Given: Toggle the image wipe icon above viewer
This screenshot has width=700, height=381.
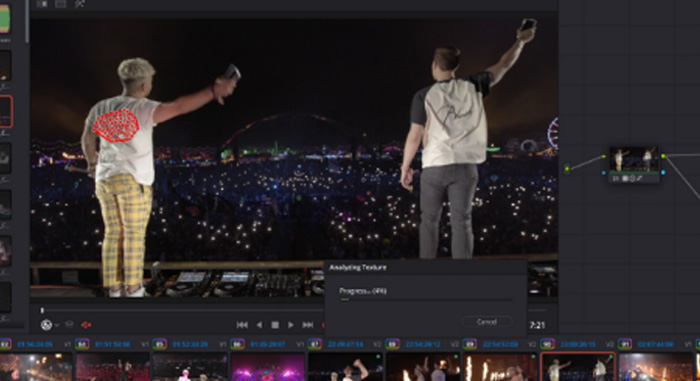Looking at the screenshot, I should pos(42,4).
